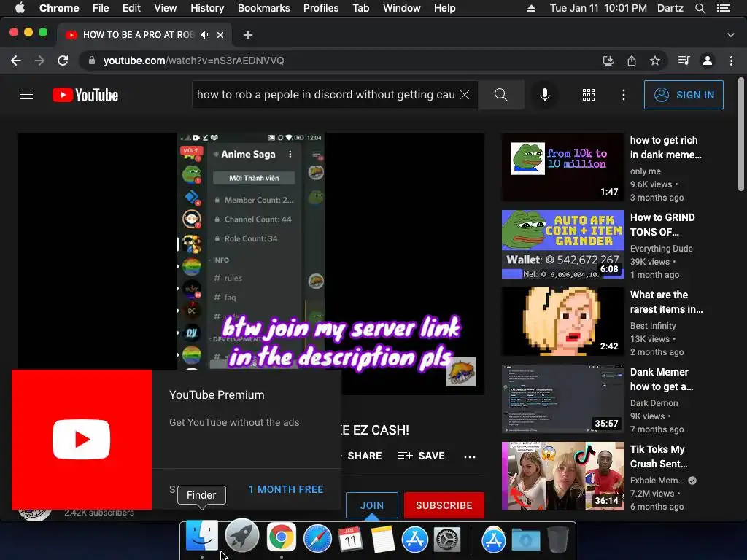747x560 pixels.
Task: Clear the YouTube search box text
Action: point(465,95)
